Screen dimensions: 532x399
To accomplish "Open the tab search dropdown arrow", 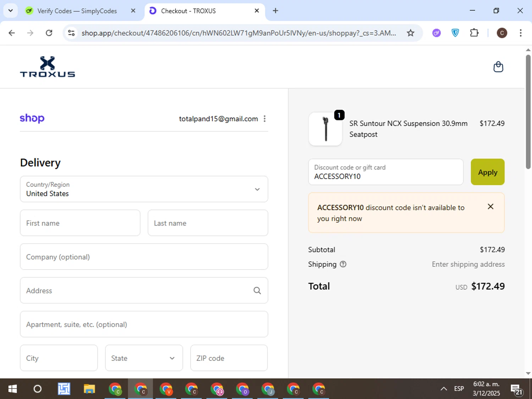I will pyautogui.click(x=11, y=11).
